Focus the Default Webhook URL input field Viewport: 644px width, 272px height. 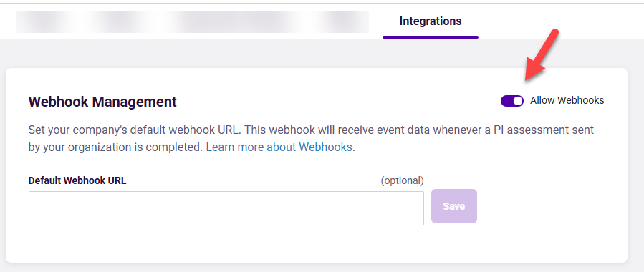click(x=226, y=208)
